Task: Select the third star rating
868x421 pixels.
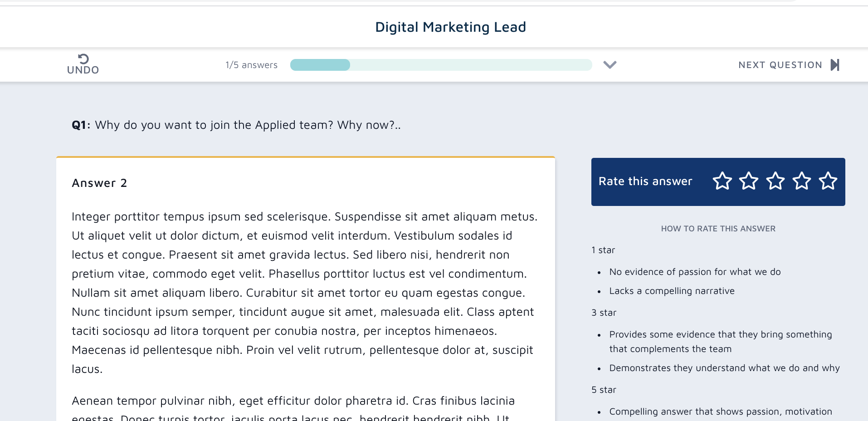Action: click(775, 181)
